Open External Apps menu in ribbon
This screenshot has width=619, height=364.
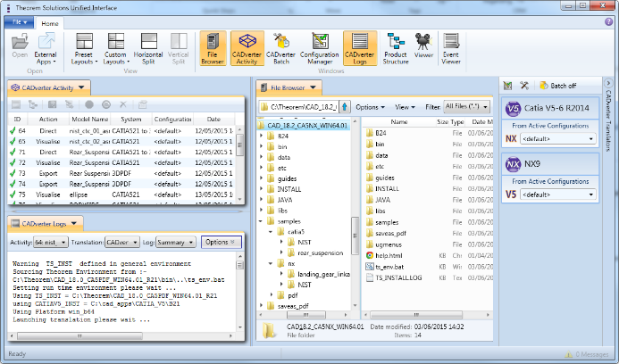click(46, 49)
